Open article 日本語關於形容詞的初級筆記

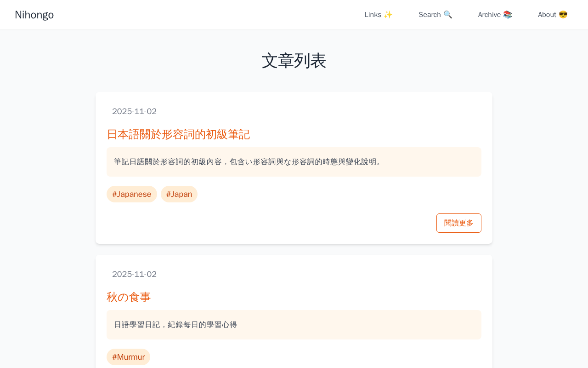(x=178, y=134)
